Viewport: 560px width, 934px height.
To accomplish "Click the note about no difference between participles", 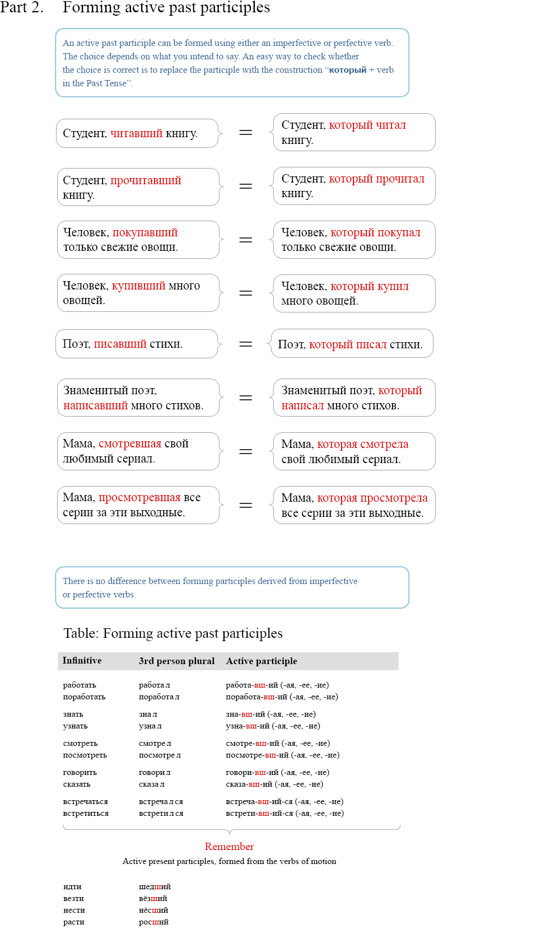I will [232, 587].
